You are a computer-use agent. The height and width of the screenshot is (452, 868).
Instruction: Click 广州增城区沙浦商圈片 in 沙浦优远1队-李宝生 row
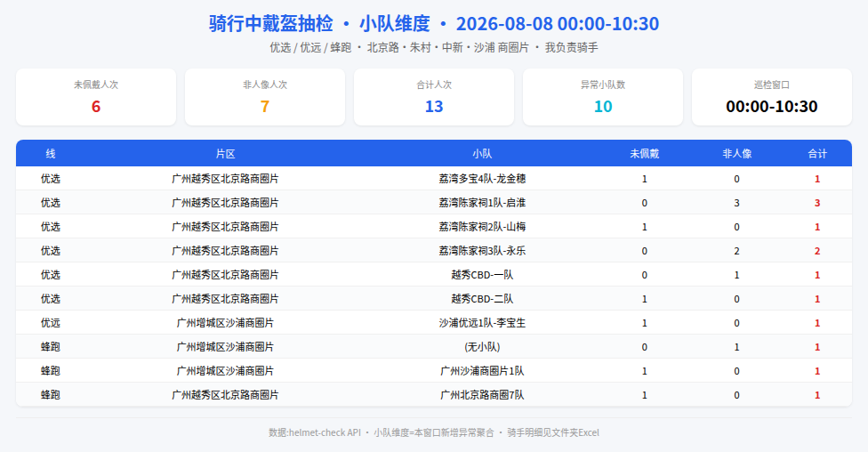pos(225,323)
